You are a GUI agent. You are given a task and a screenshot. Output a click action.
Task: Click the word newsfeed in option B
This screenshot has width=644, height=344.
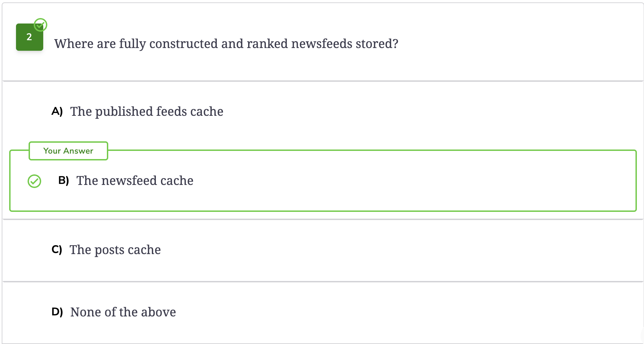click(129, 181)
